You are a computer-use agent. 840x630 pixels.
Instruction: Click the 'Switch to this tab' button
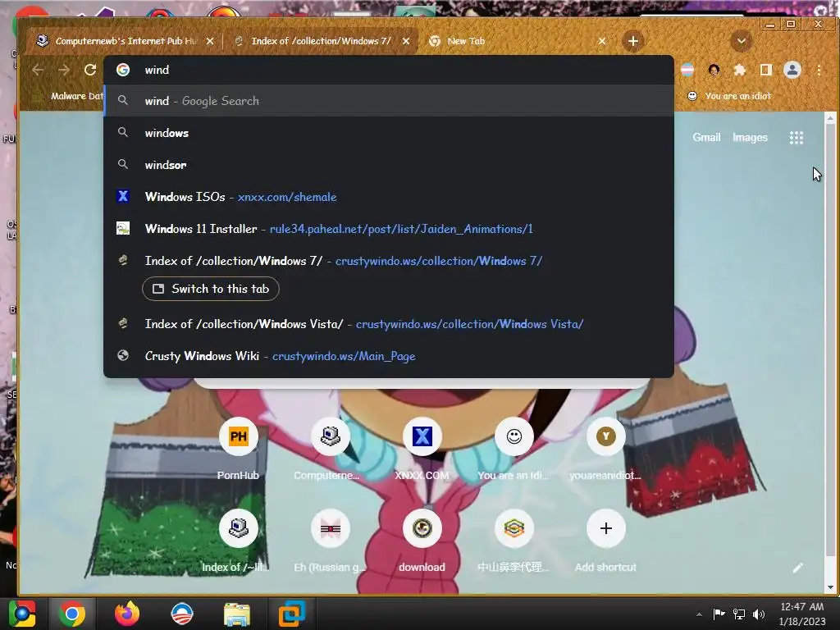pyautogui.click(x=211, y=289)
